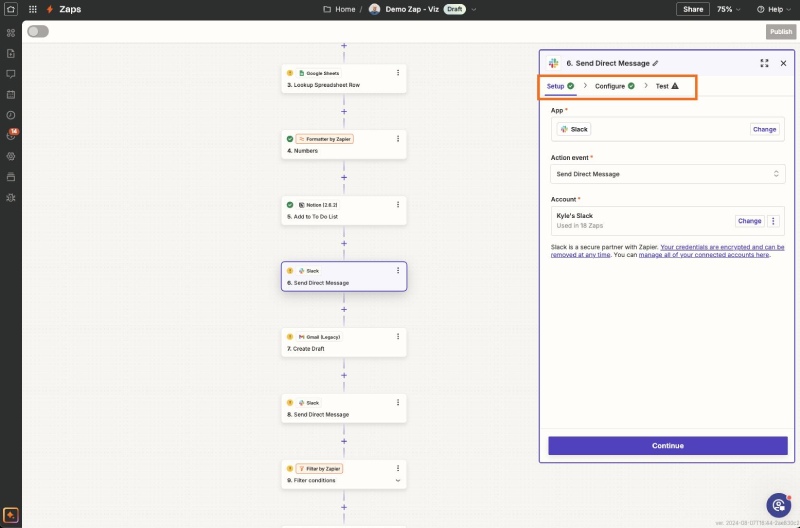Open menu for step 5 Add to To Do List
The image size is (800, 528).
[x=398, y=205]
